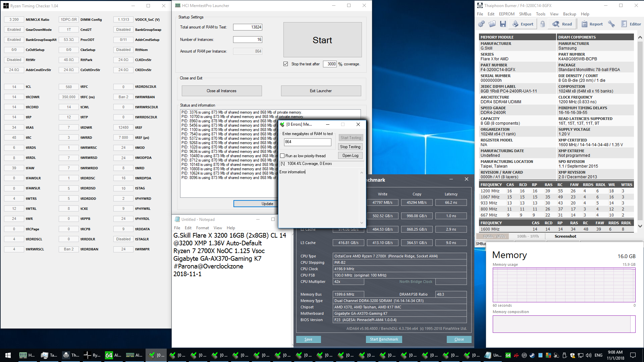Click MemTest error info scrollbar down arrow
This screenshot has height=362, width=644.
point(362,223)
